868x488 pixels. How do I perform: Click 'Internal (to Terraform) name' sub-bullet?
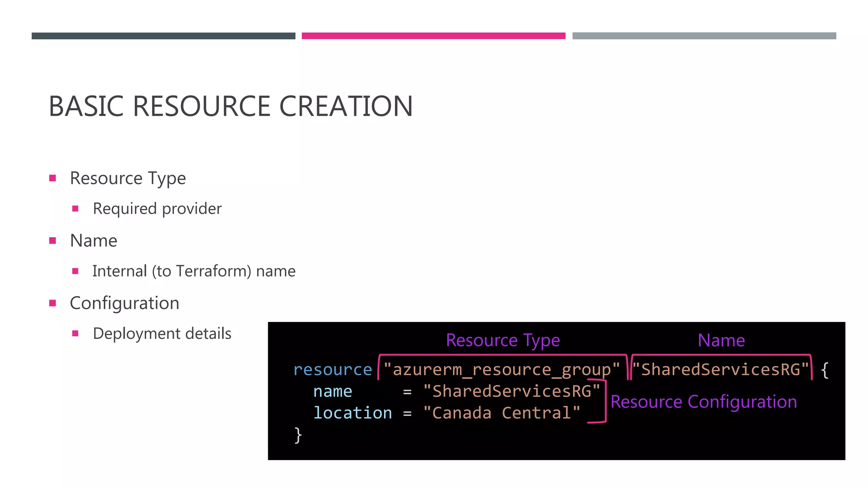[194, 271]
